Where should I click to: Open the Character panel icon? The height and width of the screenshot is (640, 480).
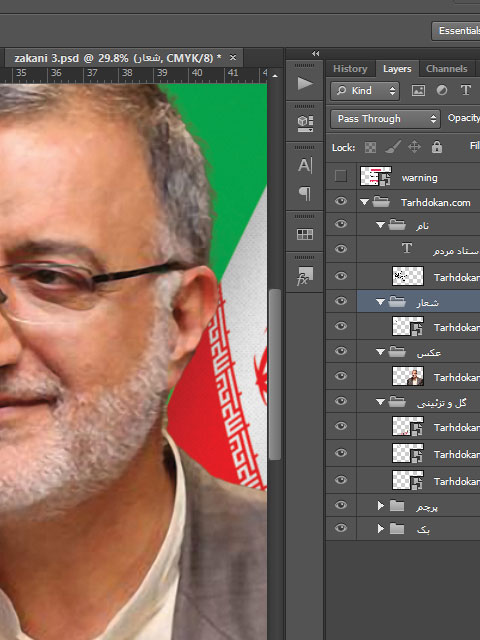pyautogui.click(x=305, y=166)
